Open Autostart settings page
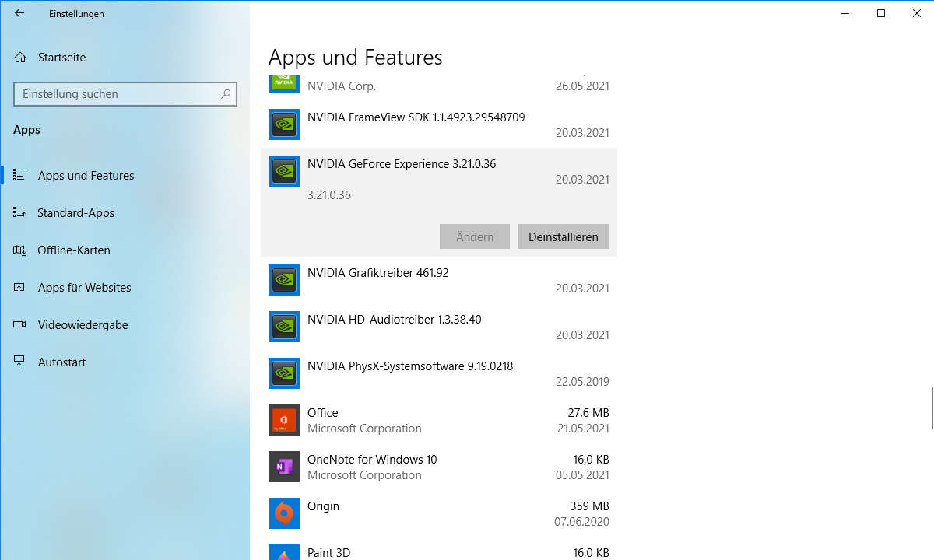 (61, 362)
